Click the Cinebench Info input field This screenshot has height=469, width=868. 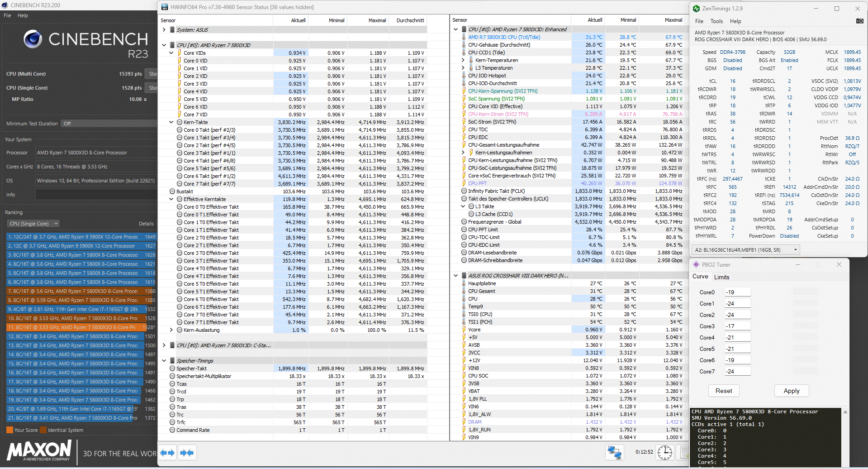[96, 195]
